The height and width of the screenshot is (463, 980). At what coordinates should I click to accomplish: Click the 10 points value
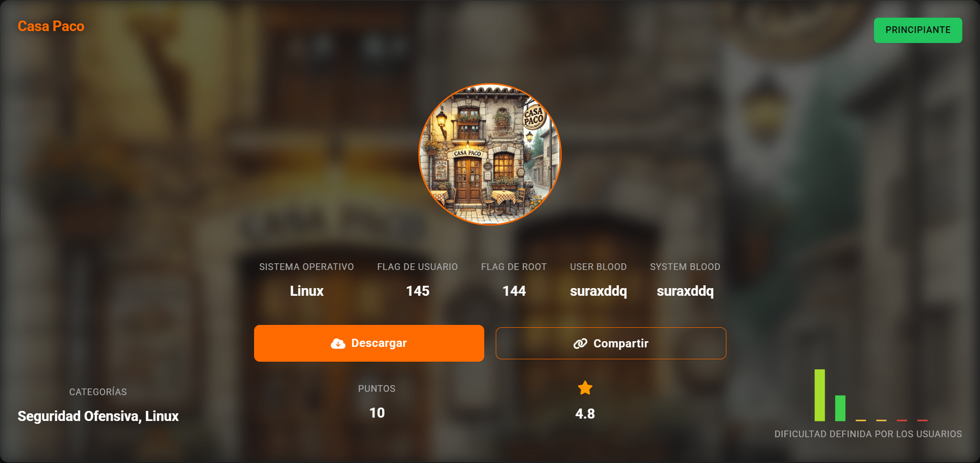pos(377,413)
